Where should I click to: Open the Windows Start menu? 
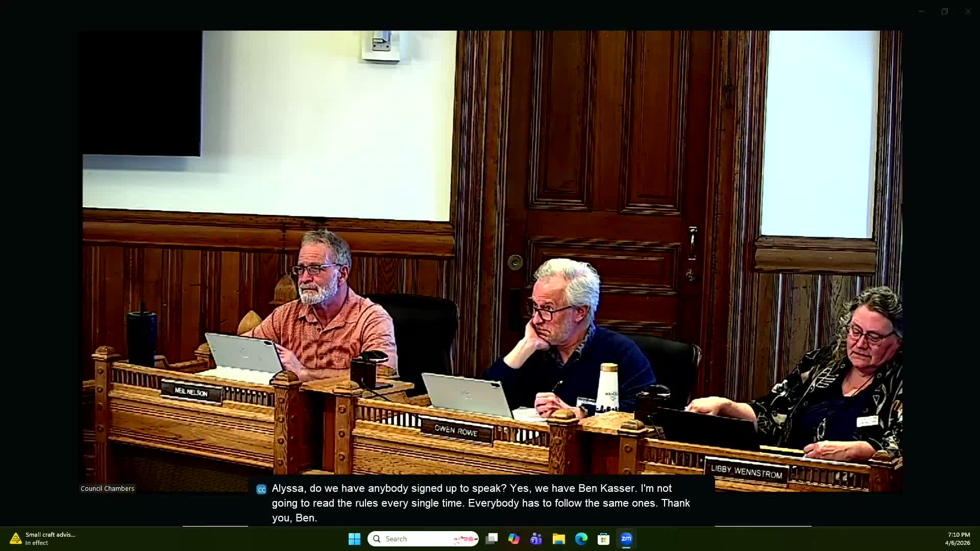click(x=354, y=539)
